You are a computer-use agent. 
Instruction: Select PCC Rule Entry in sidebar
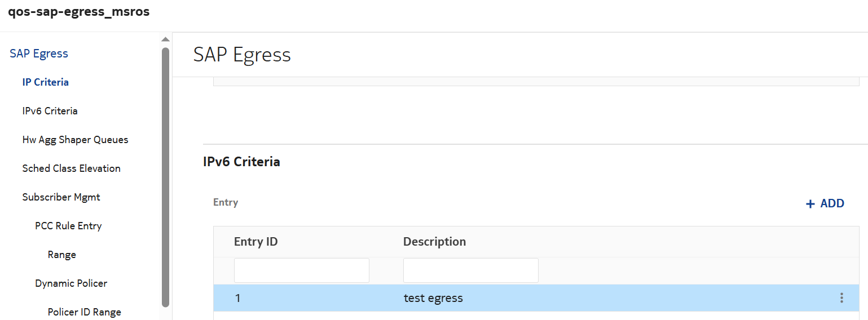tap(68, 226)
